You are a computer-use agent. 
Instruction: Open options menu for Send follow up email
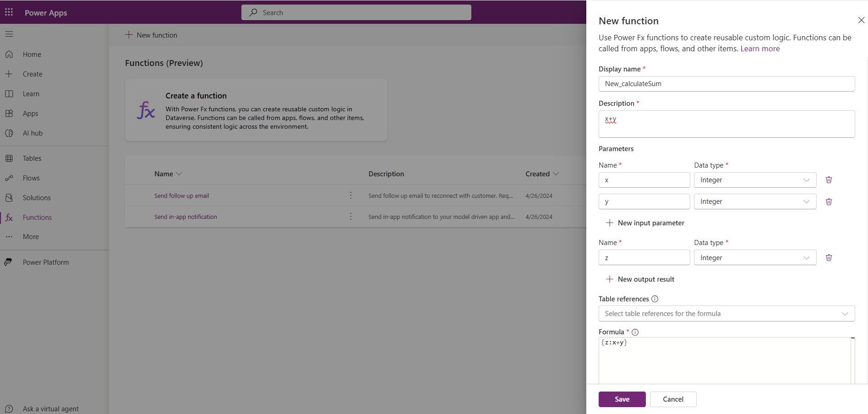point(350,195)
